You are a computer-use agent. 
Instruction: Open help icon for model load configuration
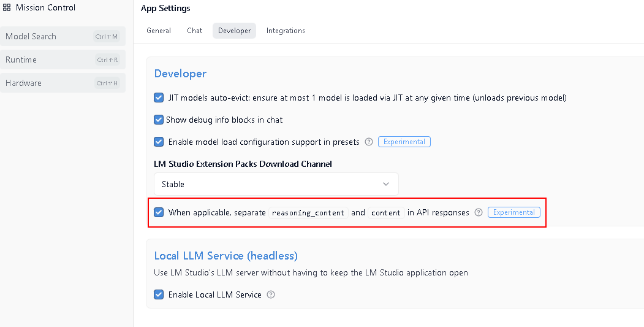coord(369,142)
